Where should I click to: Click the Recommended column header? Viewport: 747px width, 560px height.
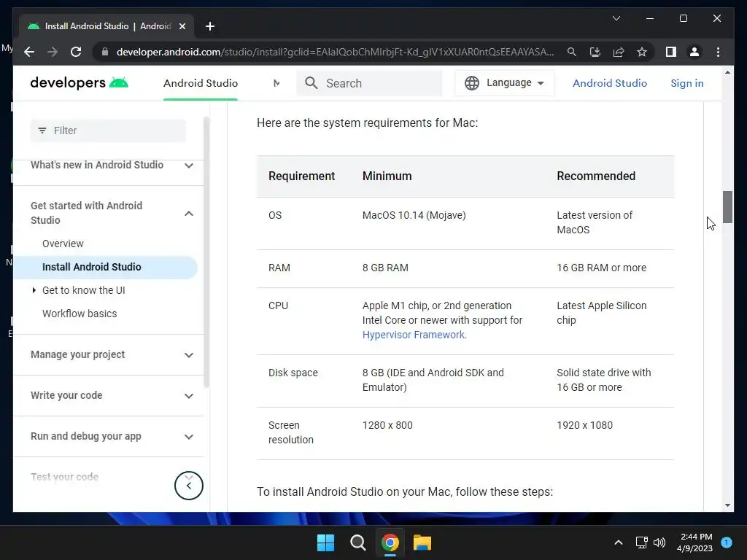tap(595, 176)
